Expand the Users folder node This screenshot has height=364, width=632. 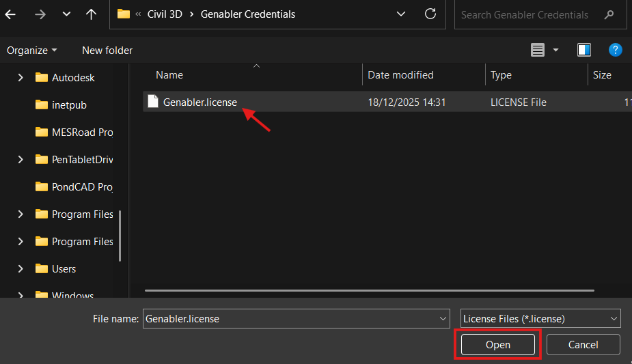[x=20, y=268]
